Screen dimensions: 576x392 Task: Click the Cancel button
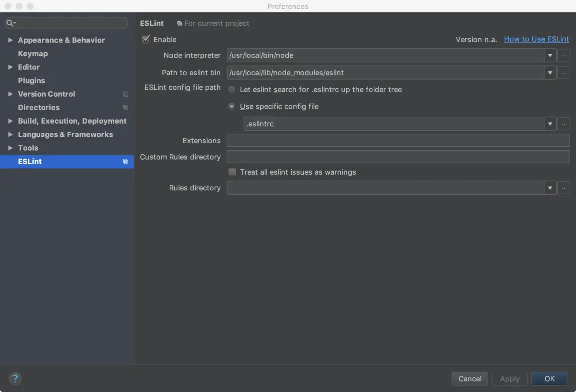tap(470, 379)
